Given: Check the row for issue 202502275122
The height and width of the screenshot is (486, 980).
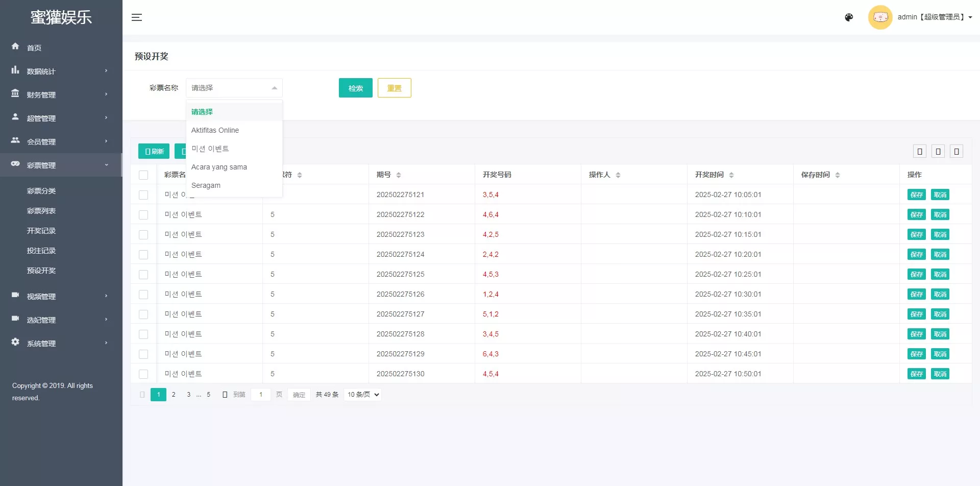Looking at the screenshot, I should 143,215.
